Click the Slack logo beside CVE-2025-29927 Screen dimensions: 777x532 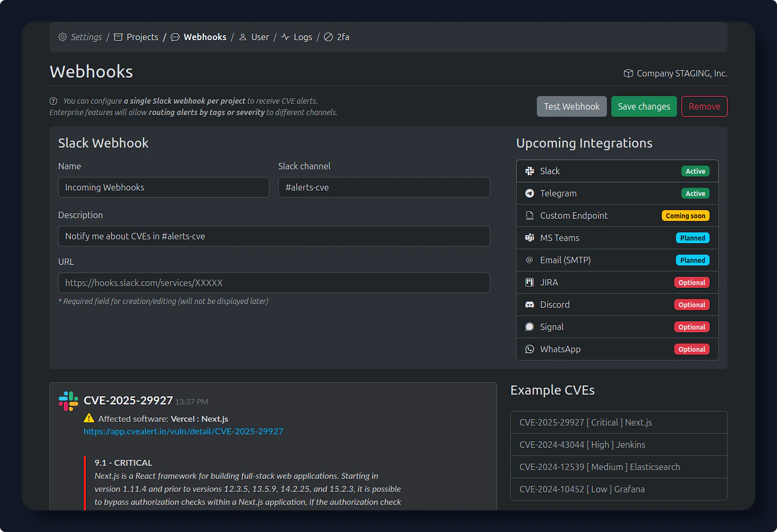pos(68,401)
